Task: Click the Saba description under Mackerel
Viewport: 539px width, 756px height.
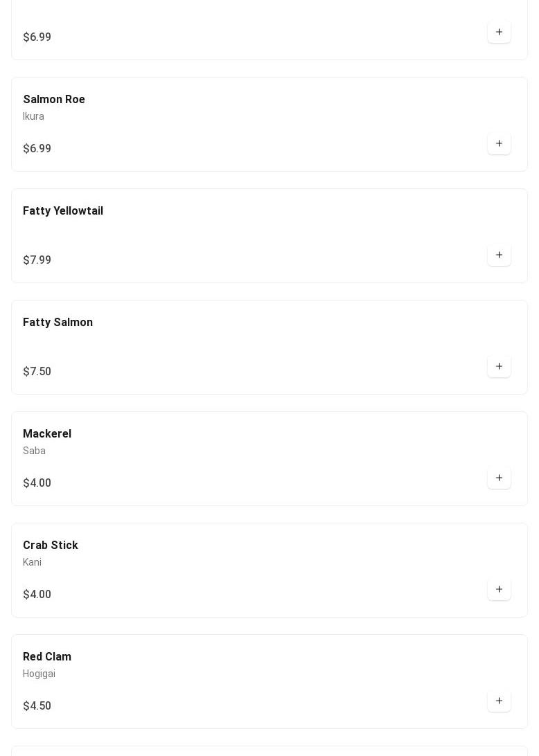Action: click(x=34, y=451)
